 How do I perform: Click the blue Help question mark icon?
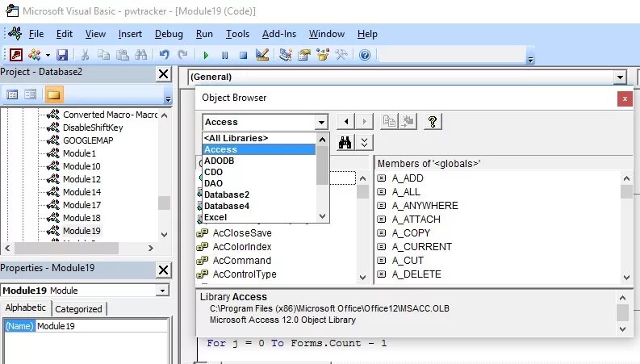pyautogui.click(x=365, y=55)
